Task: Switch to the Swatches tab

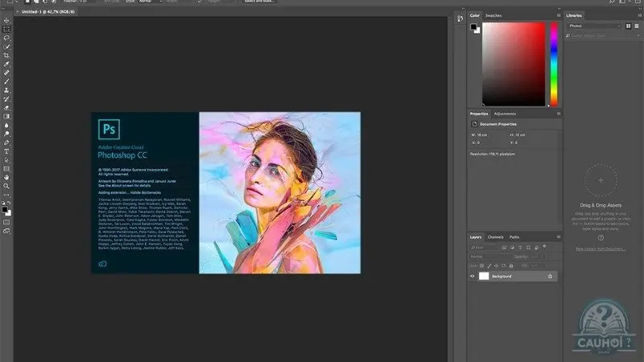Action: click(x=493, y=15)
